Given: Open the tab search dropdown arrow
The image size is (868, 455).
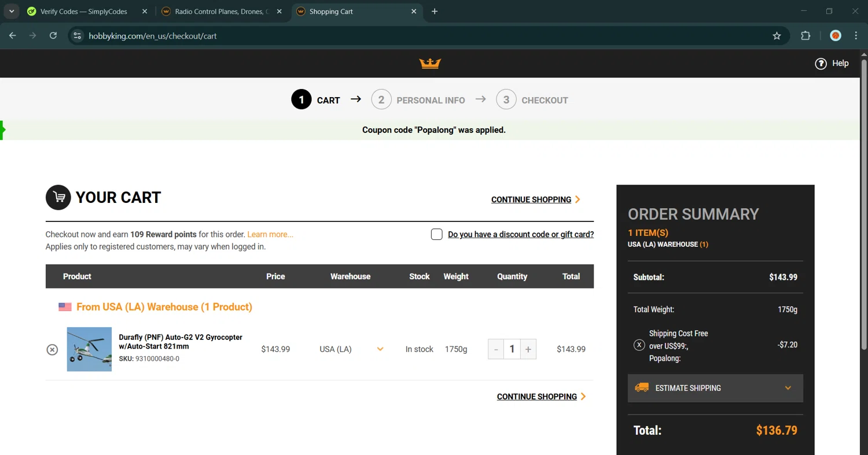Looking at the screenshot, I should point(11,12).
